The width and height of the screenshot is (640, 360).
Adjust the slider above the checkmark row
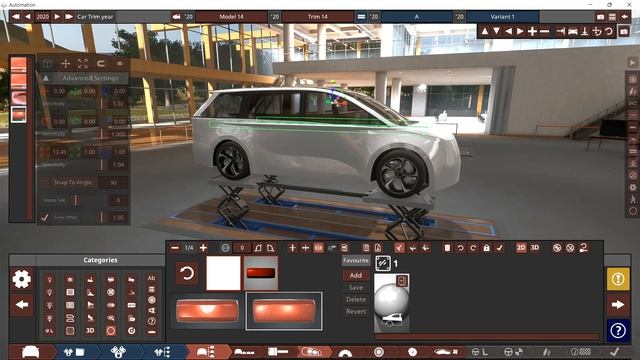(x=76, y=200)
